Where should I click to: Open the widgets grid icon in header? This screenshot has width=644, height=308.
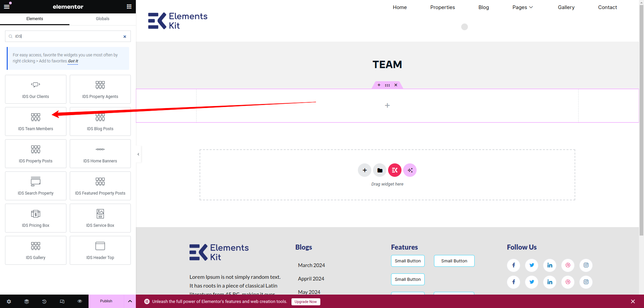point(129,6)
